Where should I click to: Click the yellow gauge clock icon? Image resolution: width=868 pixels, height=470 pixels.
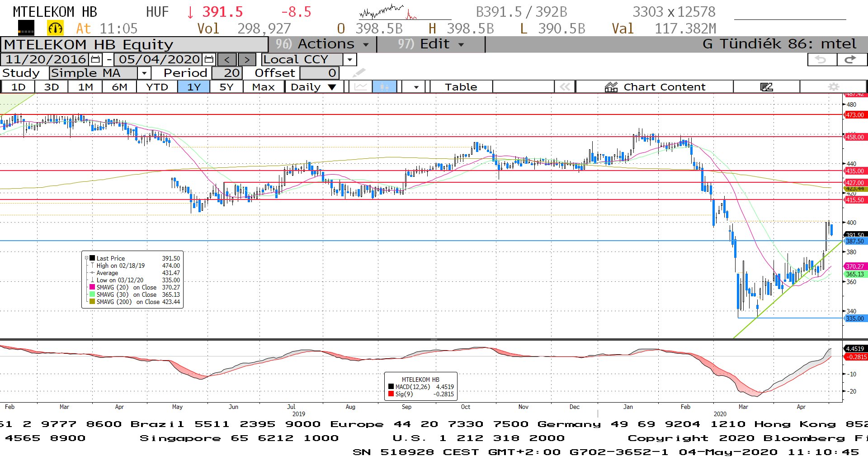55,28
